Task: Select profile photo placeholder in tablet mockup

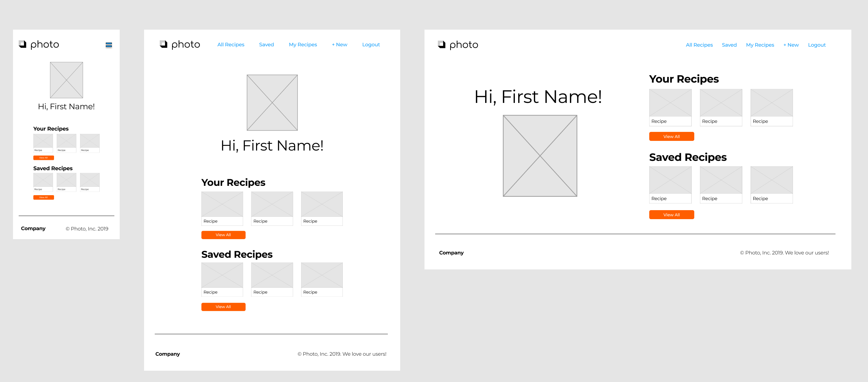Action: (272, 103)
